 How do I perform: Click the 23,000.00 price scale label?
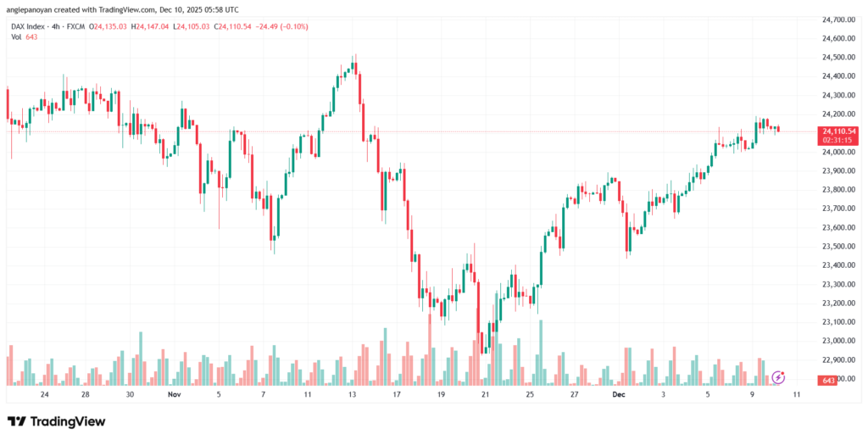tap(837, 341)
